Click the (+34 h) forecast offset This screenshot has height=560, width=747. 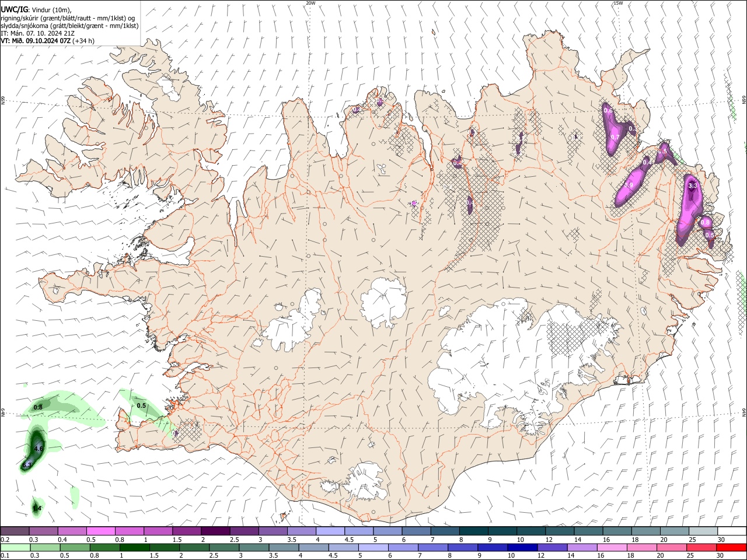pos(84,41)
